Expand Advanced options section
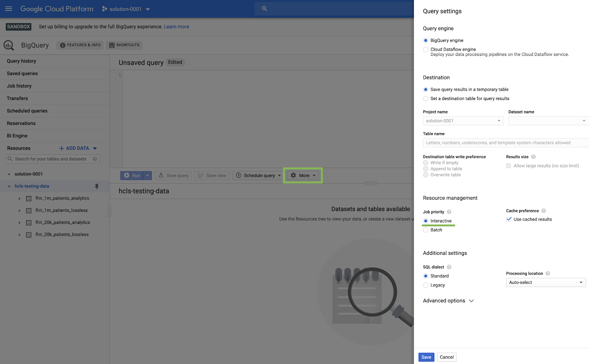This screenshot has height=364, width=589. point(448,301)
